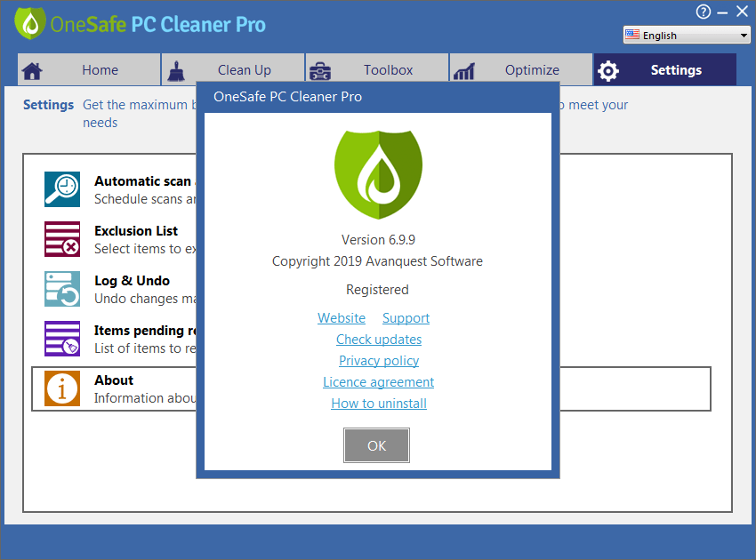Click the Exclusion List heading text

point(136,231)
